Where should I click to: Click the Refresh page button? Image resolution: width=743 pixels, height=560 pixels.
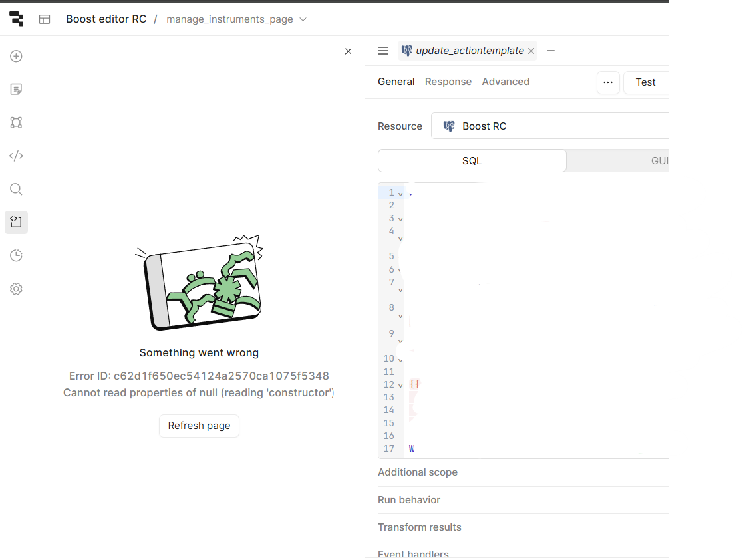(x=199, y=426)
